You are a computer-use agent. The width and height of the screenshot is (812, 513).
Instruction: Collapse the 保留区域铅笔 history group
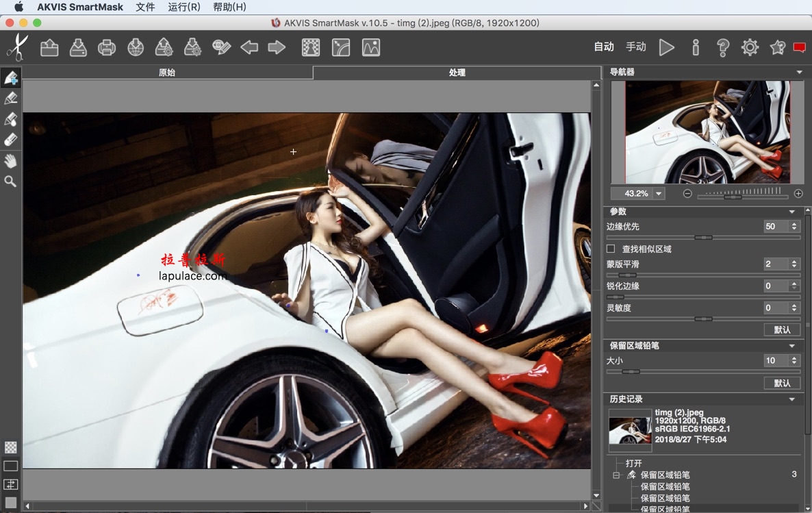[x=617, y=475]
